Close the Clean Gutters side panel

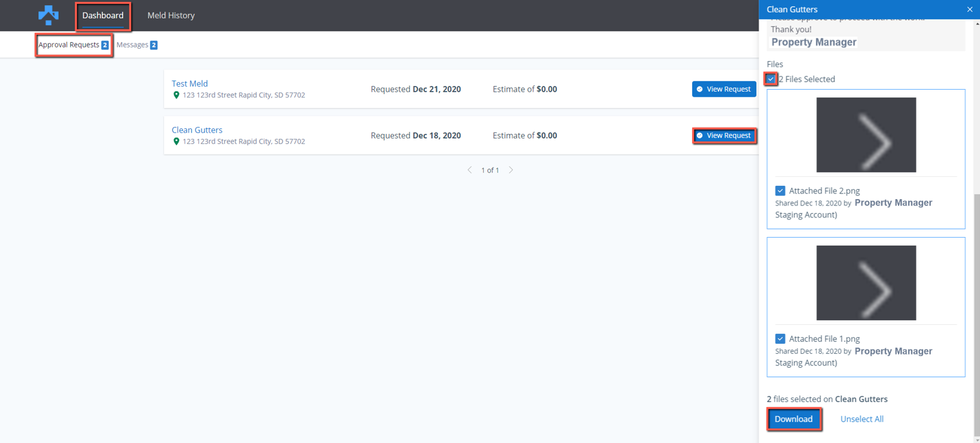click(x=969, y=9)
